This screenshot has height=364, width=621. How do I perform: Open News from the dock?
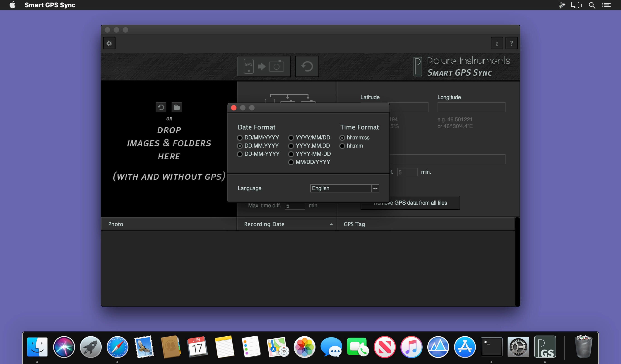pyautogui.click(x=384, y=347)
